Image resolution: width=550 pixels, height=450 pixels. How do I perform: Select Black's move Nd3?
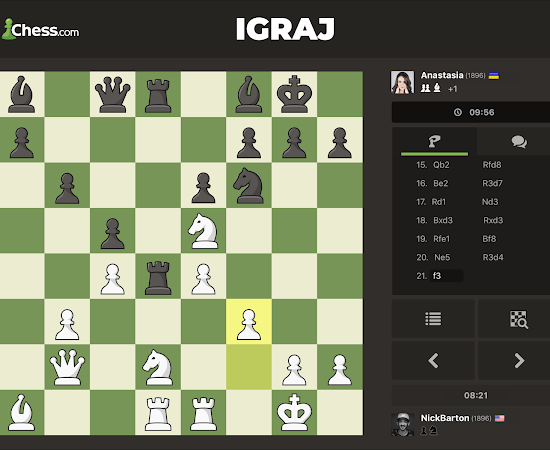(490, 202)
